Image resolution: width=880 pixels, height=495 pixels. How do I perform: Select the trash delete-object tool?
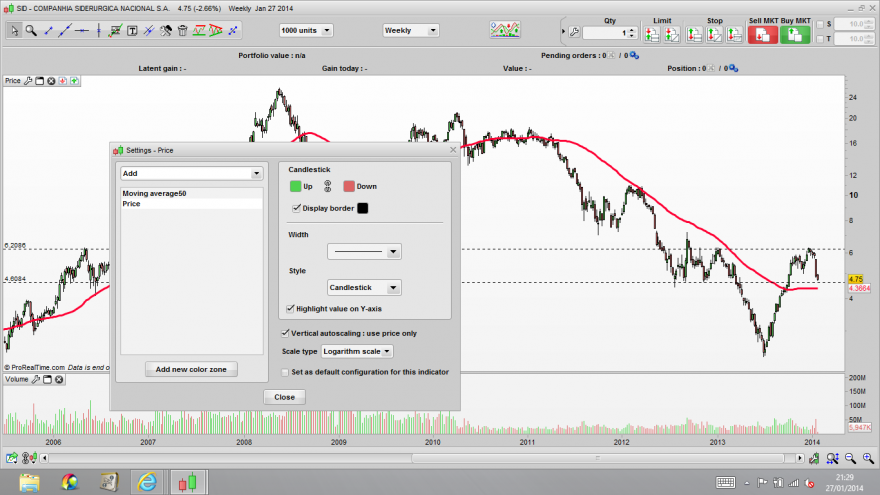[182, 30]
